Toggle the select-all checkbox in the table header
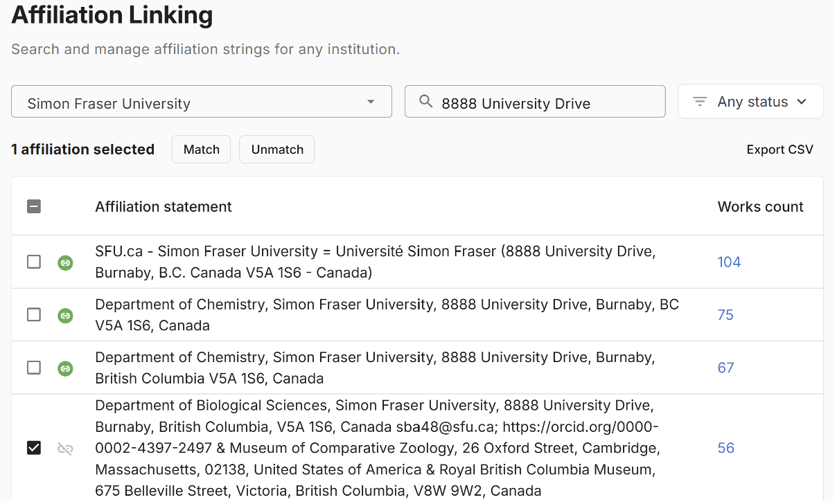The image size is (837, 504). pyautogui.click(x=34, y=206)
